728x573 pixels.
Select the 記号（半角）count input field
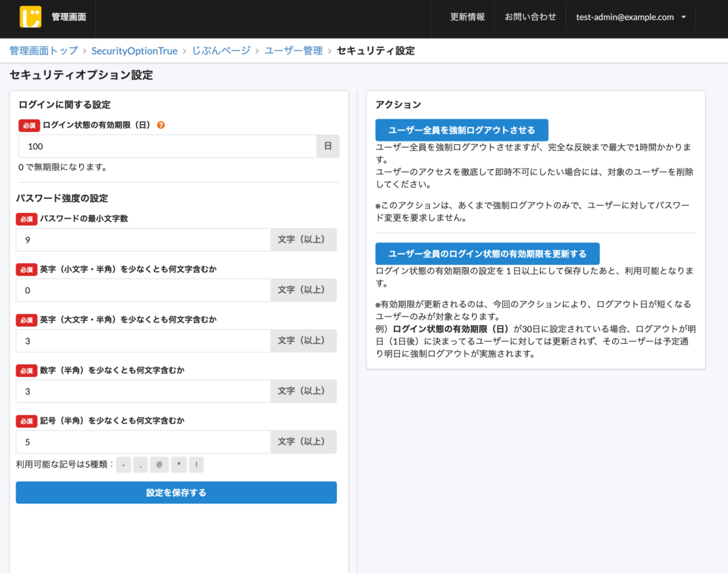[143, 442]
